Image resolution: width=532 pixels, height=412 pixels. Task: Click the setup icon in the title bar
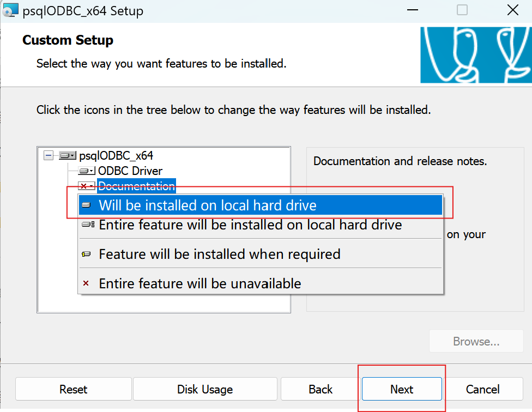tap(10, 10)
